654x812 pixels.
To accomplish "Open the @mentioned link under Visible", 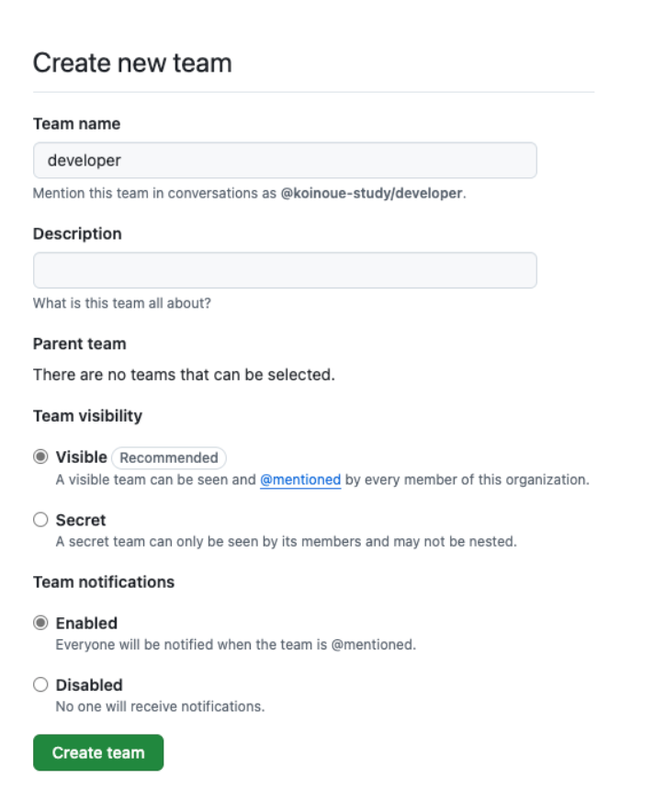I will pos(300,479).
